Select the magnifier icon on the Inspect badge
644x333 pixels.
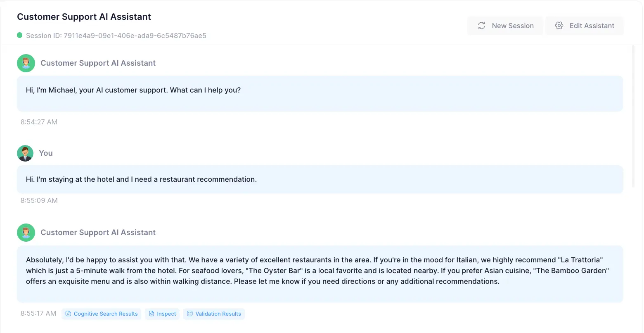[x=151, y=314]
